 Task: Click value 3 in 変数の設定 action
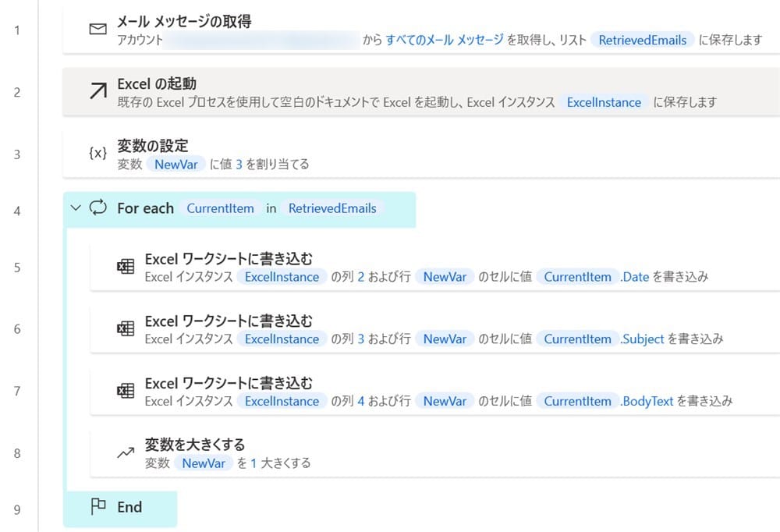[x=239, y=164]
